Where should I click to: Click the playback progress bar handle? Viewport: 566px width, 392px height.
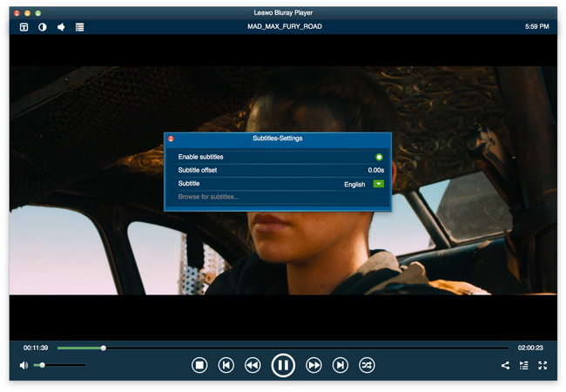pos(103,348)
